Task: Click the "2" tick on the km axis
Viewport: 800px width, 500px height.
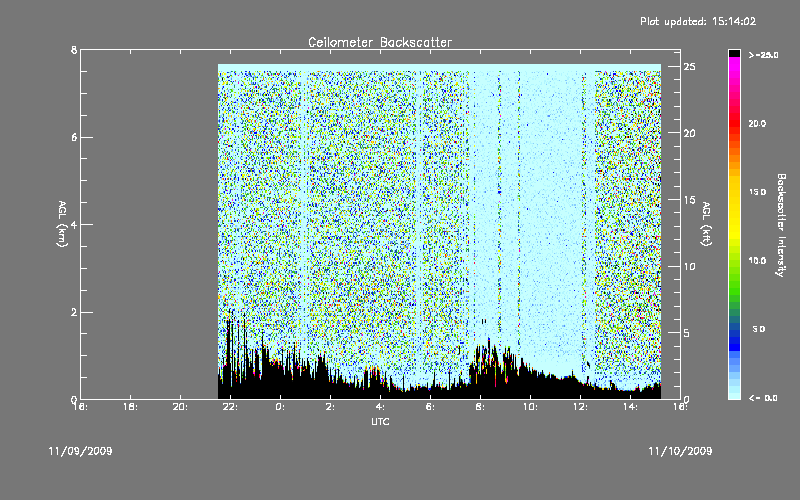Action: click(x=74, y=312)
